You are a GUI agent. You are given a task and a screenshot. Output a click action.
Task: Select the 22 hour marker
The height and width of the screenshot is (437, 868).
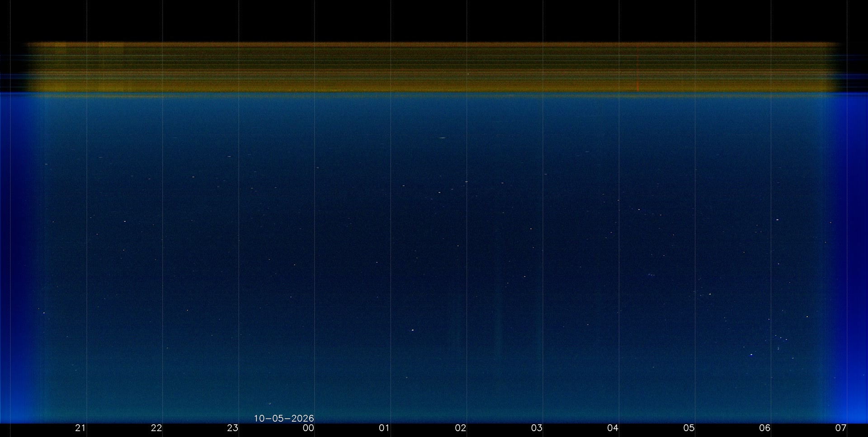coord(156,428)
